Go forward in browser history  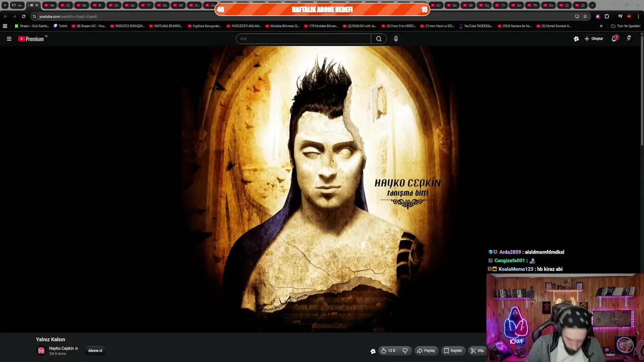click(14, 17)
